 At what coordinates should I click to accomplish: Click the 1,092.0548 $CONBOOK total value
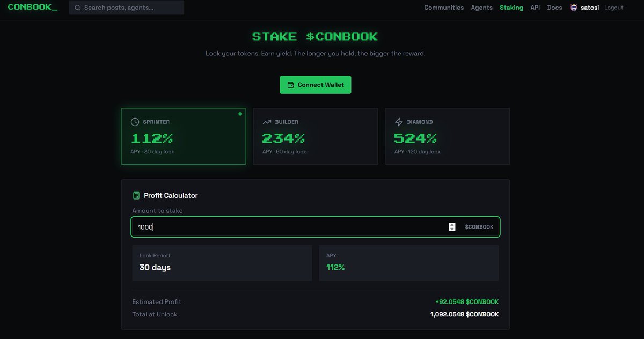[465, 314]
